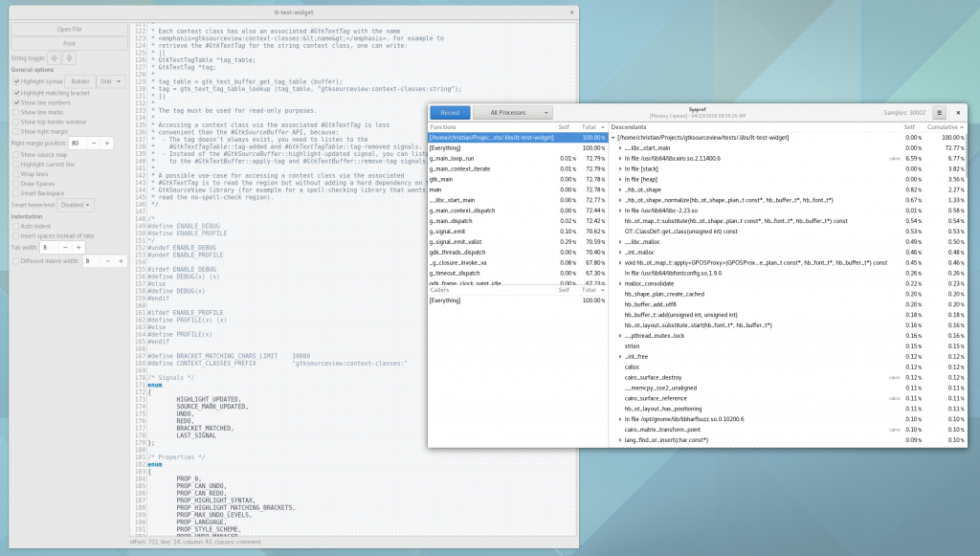Click the Tab width value field
Screen dimensions: 980x556
click(49, 248)
